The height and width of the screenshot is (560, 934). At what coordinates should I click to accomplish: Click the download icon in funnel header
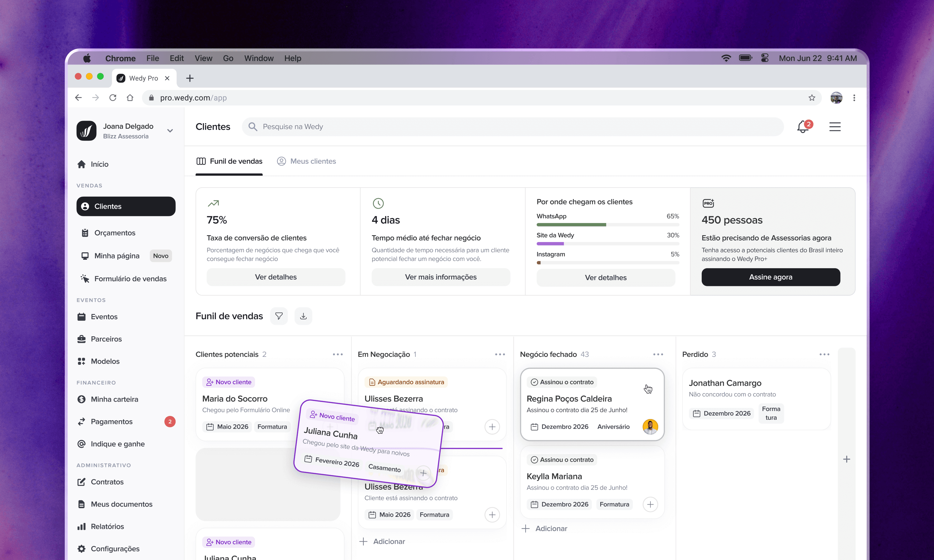pyautogui.click(x=303, y=316)
